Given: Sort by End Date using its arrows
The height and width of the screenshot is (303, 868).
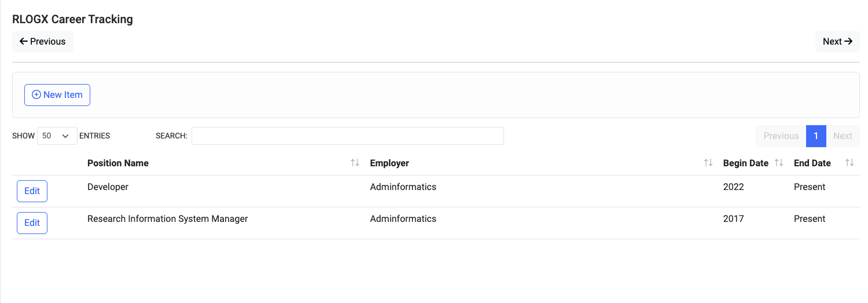Looking at the screenshot, I should (x=849, y=163).
